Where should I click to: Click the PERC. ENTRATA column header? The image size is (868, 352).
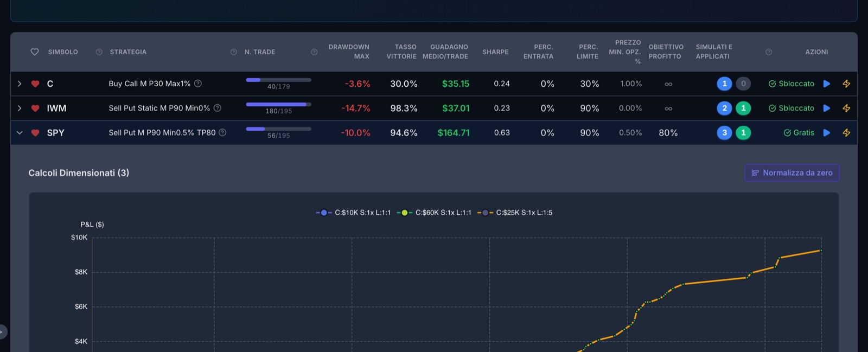[538, 52]
